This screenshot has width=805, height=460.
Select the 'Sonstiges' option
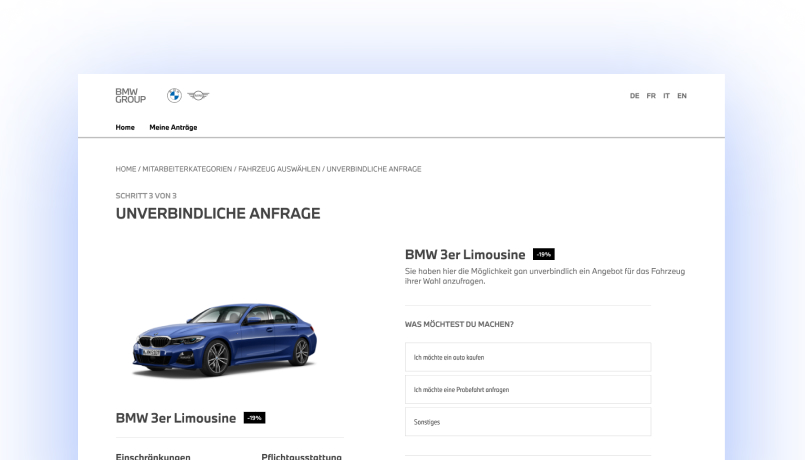(528, 422)
